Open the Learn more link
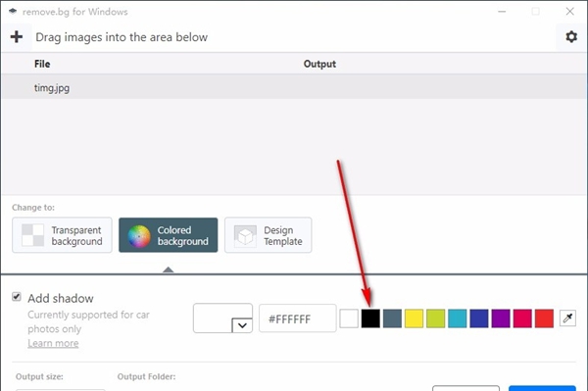The image size is (588, 391). [x=53, y=343]
